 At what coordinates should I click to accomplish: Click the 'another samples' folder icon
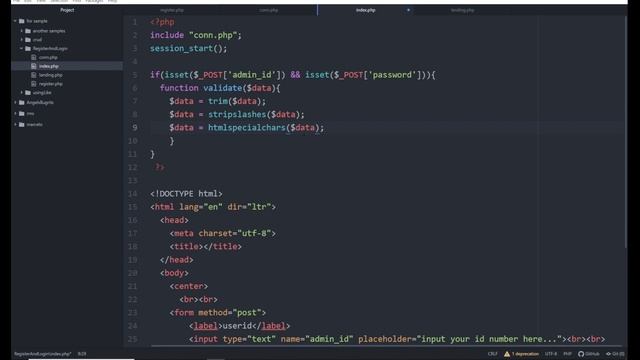coord(28,31)
